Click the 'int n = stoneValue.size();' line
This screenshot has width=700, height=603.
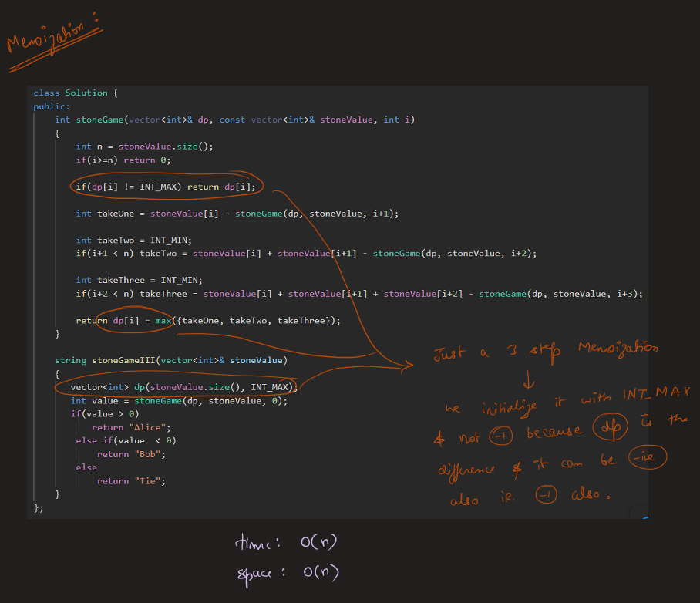click(x=144, y=147)
